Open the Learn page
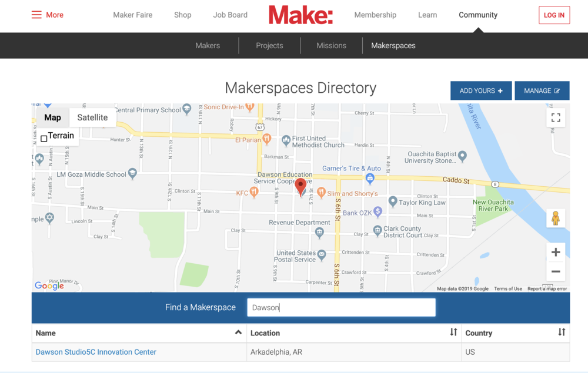588x373 pixels. click(x=427, y=15)
